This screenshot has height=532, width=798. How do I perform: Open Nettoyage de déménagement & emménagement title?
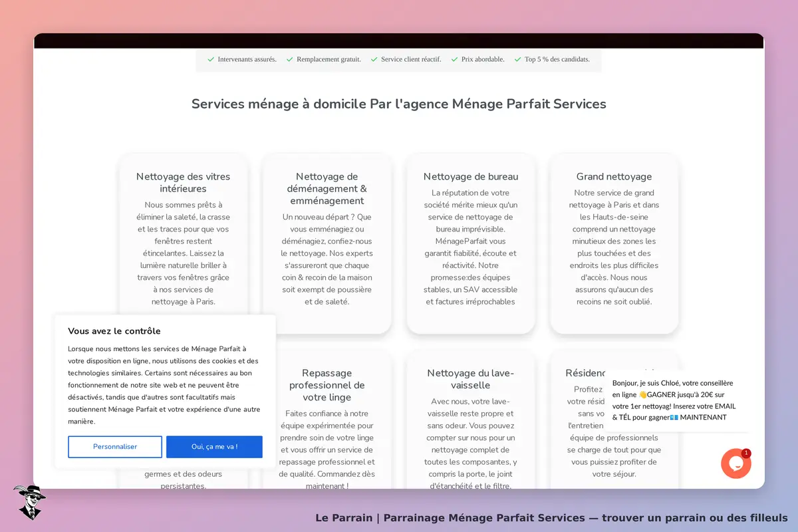[x=327, y=189]
